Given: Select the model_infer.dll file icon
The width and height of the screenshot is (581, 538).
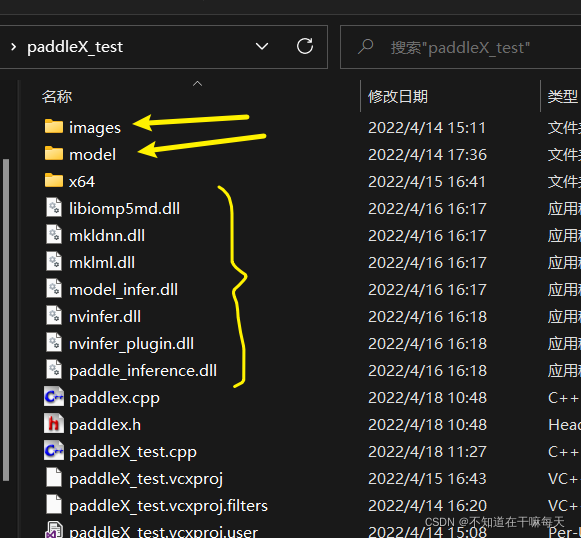Looking at the screenshot, I should 54,289.
